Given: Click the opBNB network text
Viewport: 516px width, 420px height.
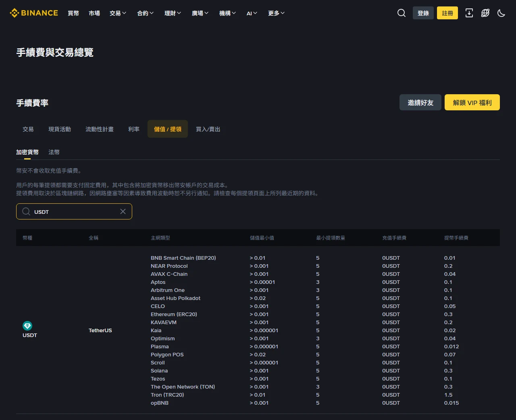Looking at the screenshot, I should [160, 403].
